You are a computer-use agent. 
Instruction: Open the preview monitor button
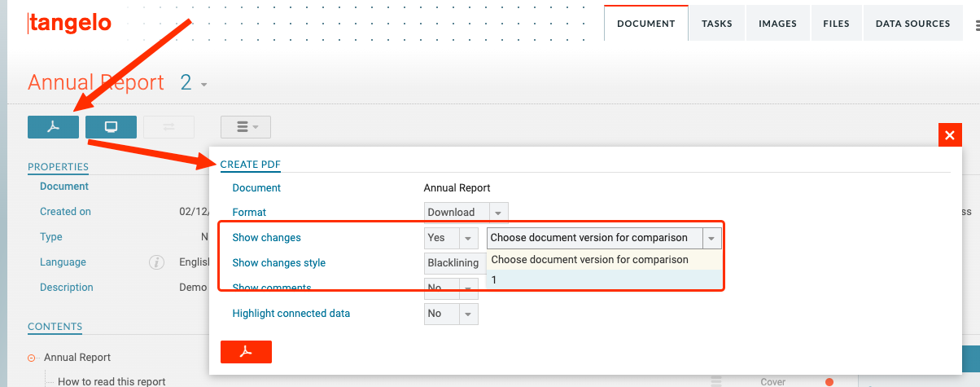[111, 127]
